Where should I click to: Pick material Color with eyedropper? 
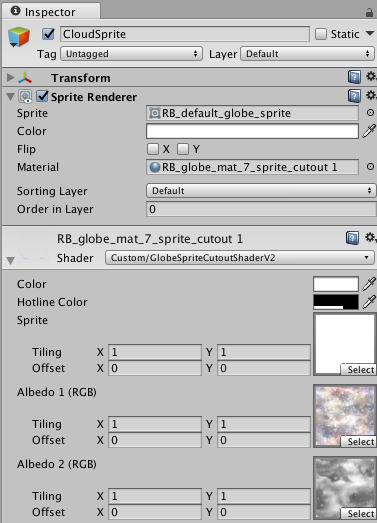[x=369, y=284]
